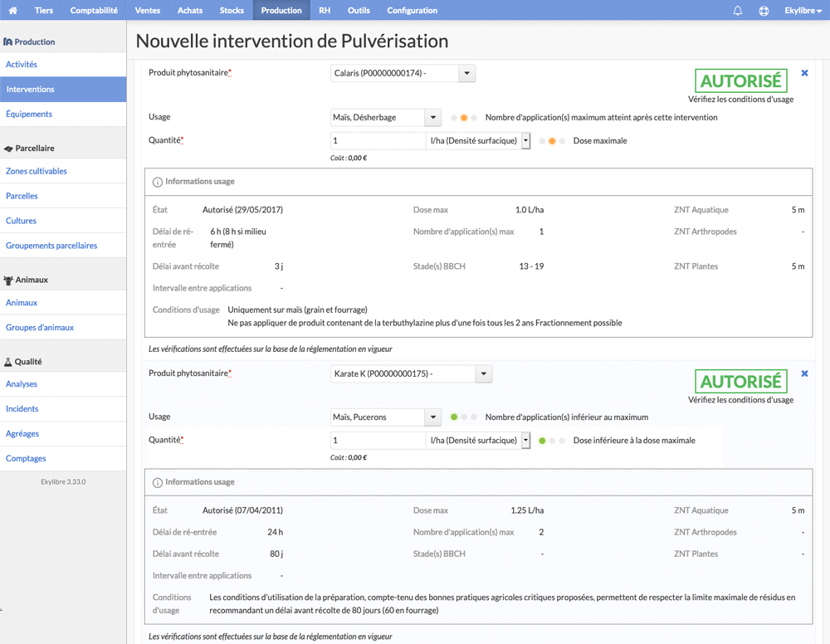Remove the Karate K product with blue X
The width and height of the screenshot is (830, 644).
click(x=804, y=373)
